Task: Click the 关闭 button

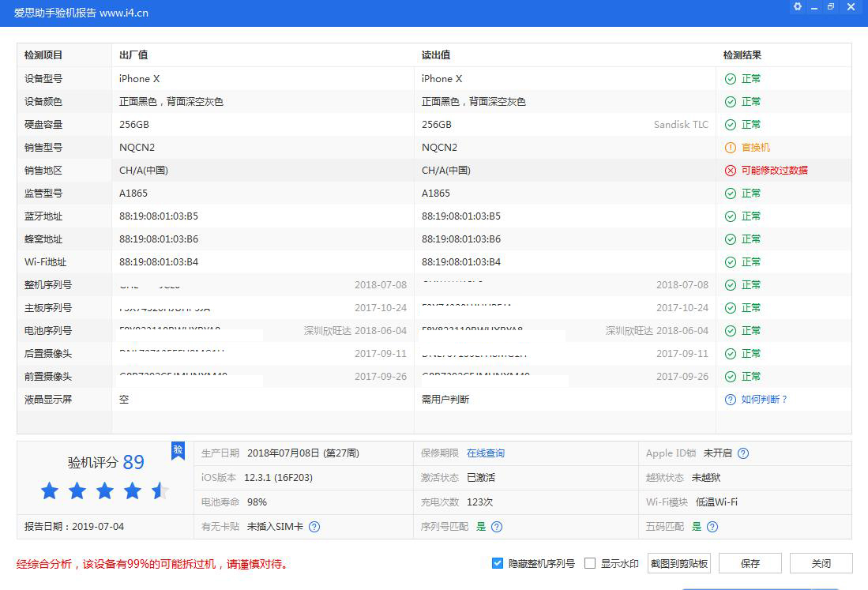Action: pyautogui.click(x=821, y=563)
